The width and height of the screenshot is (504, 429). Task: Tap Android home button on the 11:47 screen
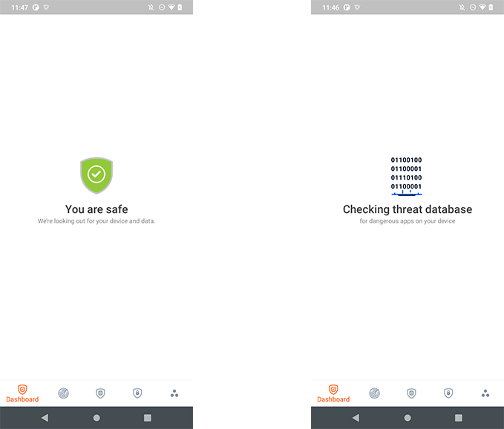[x=96, y=418]
